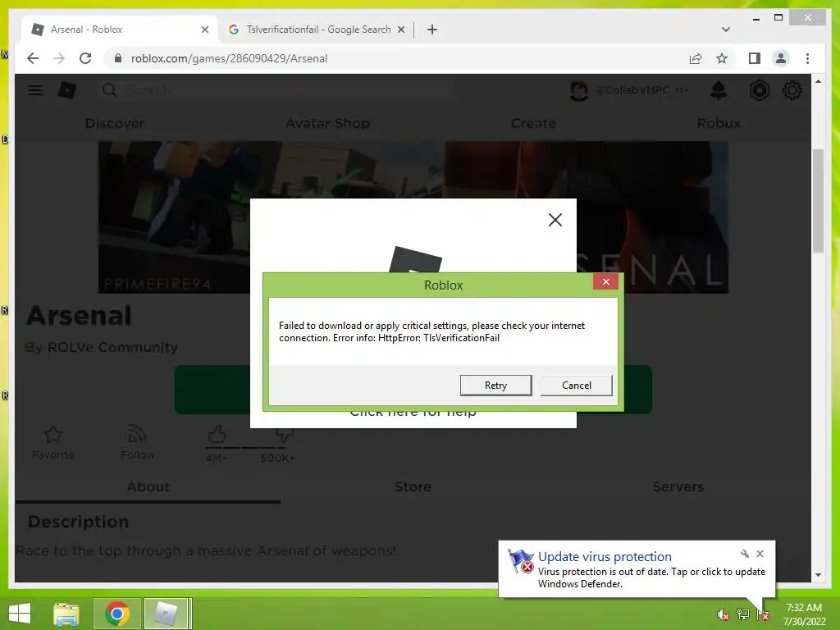
Task: Click the thumbs up like icon
Action: pos(217,435)
